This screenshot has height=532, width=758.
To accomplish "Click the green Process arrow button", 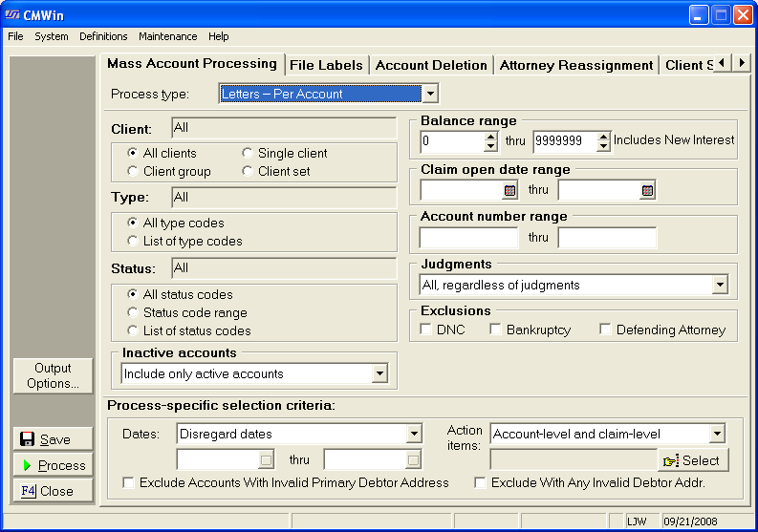I will click(54, 465).
